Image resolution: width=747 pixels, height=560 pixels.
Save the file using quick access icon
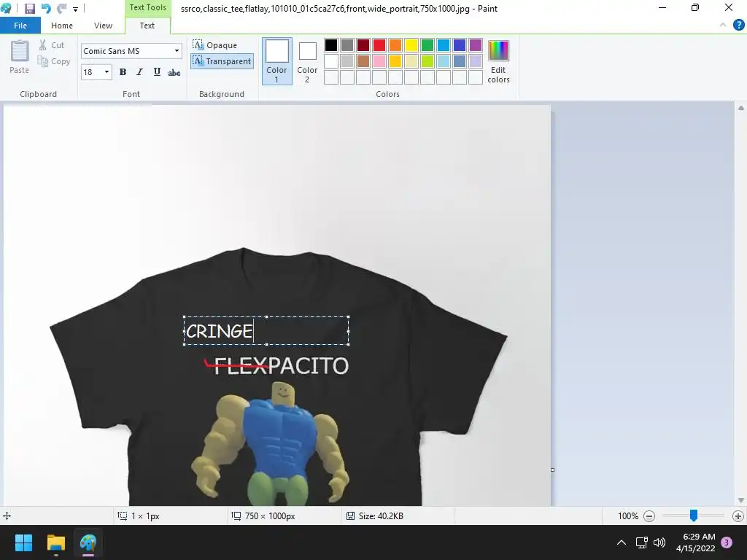pos(29,9)
